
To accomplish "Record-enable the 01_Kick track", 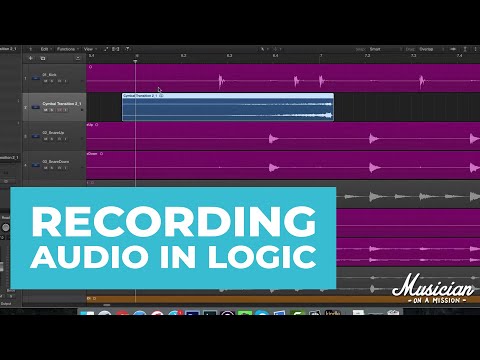I will (59, 81).
